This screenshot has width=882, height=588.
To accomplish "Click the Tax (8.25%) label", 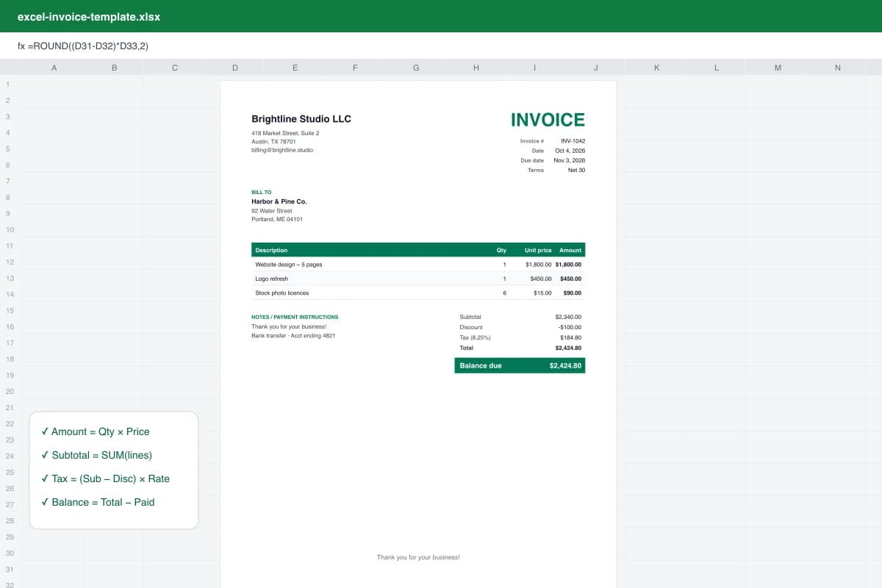I will [476, 337].
